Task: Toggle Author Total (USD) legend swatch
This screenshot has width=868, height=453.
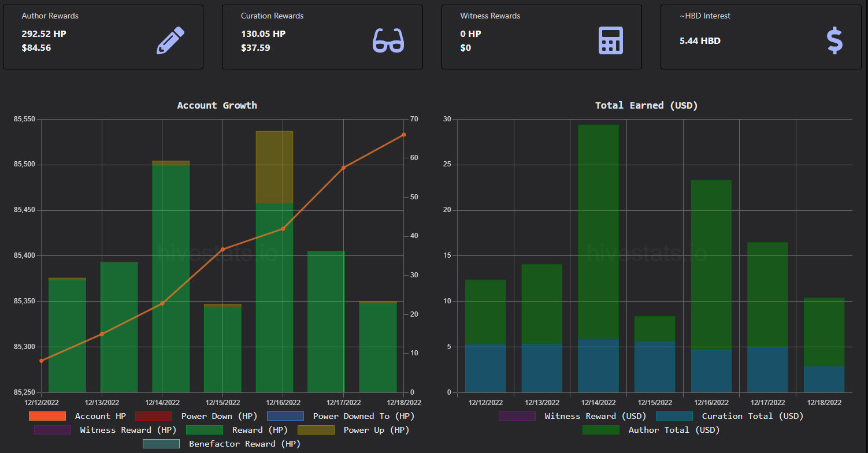Action: (x=601, y=430)
